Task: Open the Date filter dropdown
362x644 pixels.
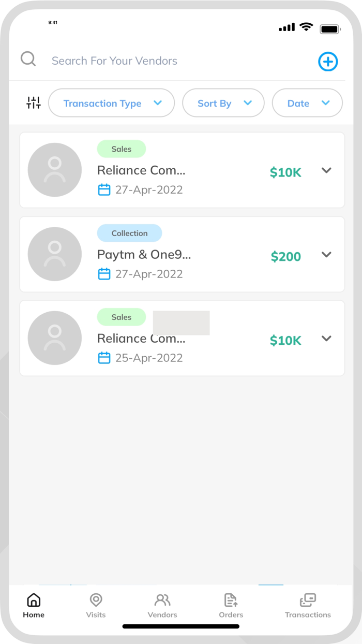Action: [x=307, y=103]
